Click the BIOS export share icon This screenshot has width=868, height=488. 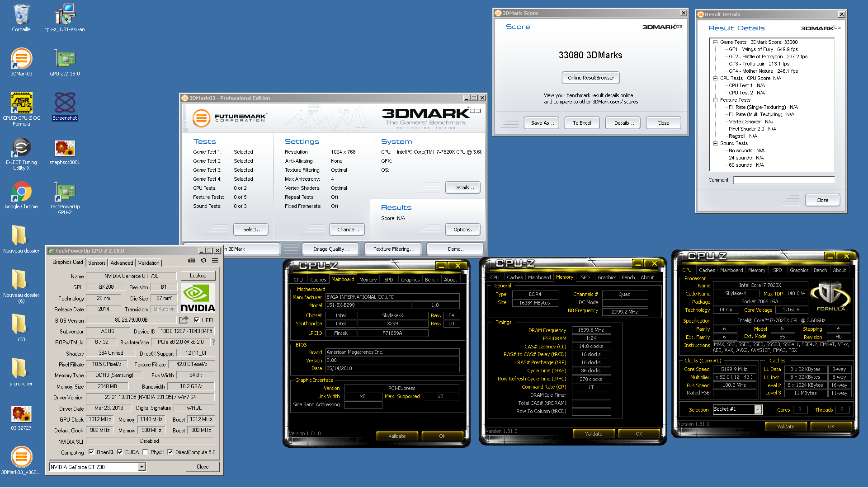pos(184,320)
